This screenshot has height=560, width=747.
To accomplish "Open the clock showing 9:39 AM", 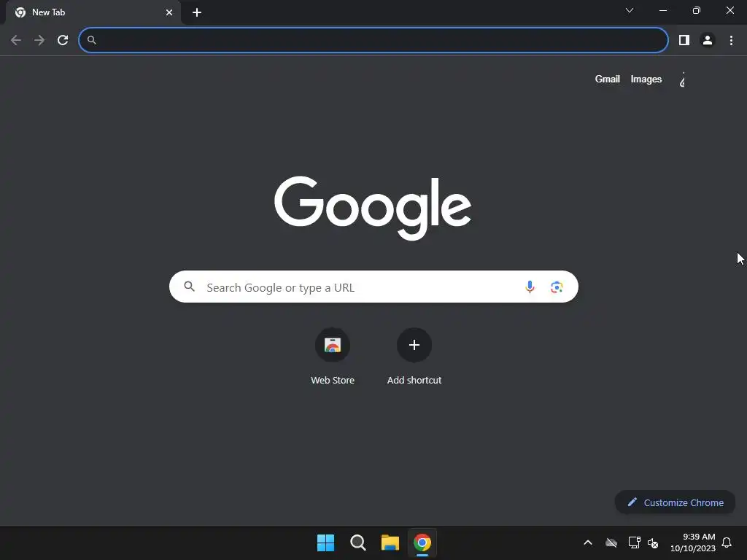I will (693, 542).
